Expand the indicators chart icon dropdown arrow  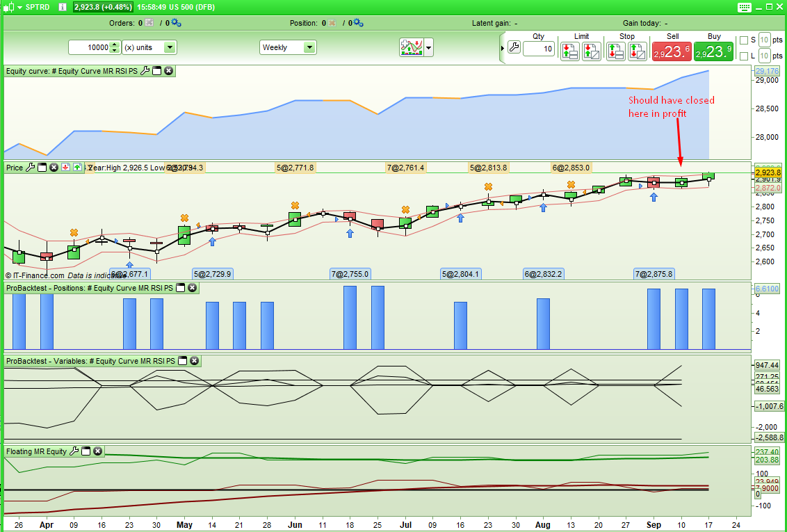coord(429,48)
